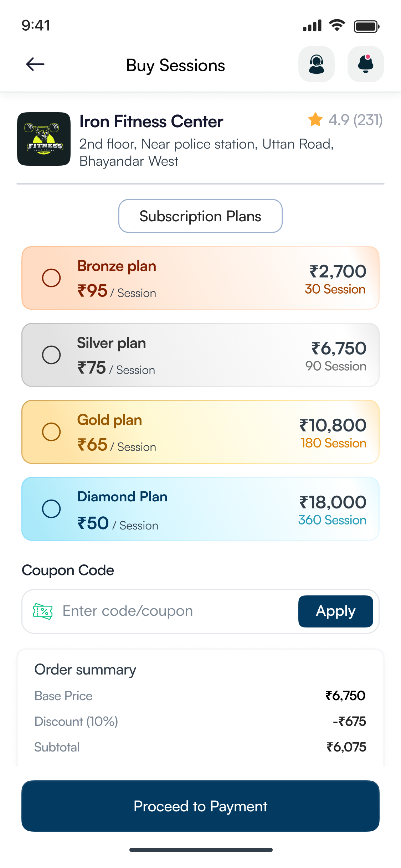The width and height of the screenshot is (401, 868).
Task: Focus the Enter code/coupon field
Action: [171, 611]
